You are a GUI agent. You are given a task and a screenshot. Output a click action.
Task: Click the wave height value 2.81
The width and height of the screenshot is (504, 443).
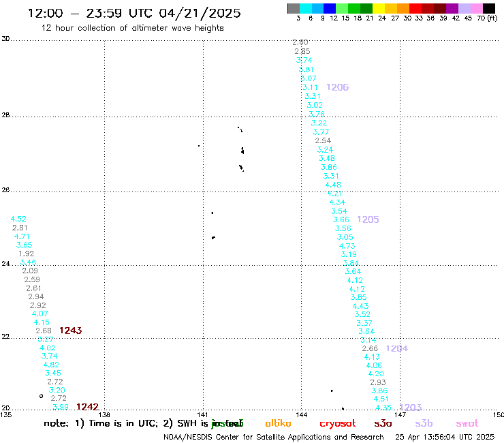tap(20, 228)
